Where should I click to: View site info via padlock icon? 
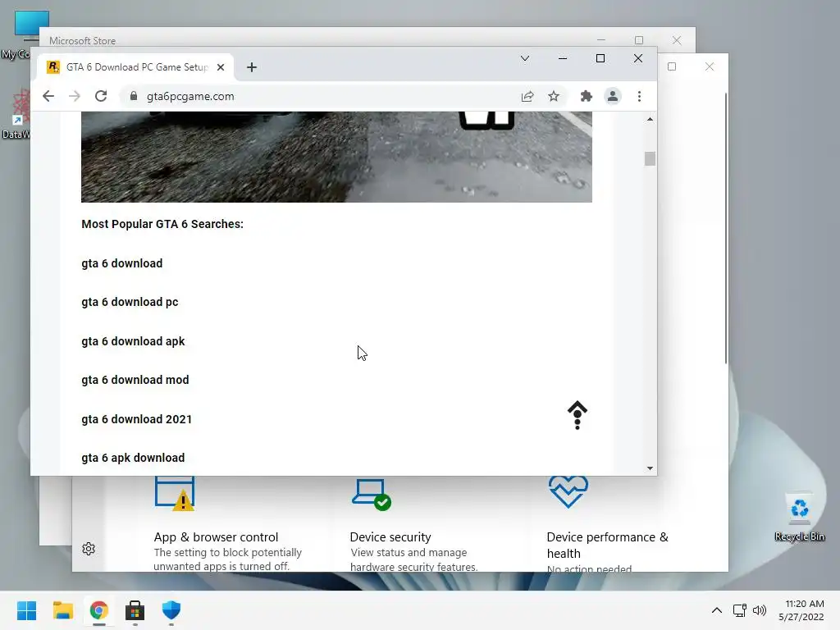point(134,97)
